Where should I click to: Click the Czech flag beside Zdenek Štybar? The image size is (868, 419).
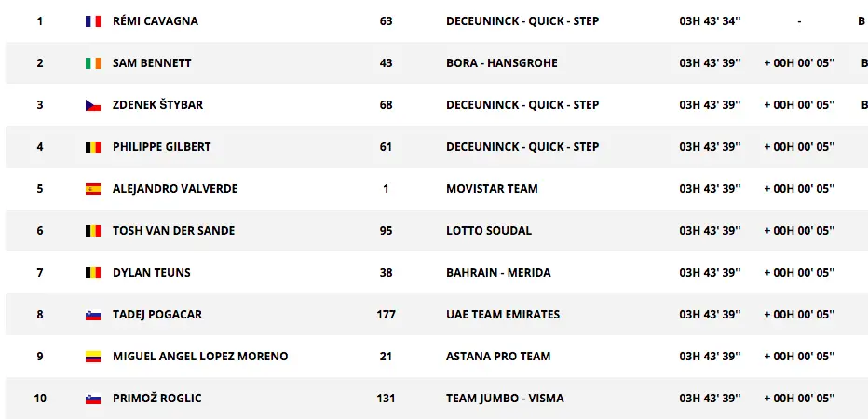[x=92, y=105]
